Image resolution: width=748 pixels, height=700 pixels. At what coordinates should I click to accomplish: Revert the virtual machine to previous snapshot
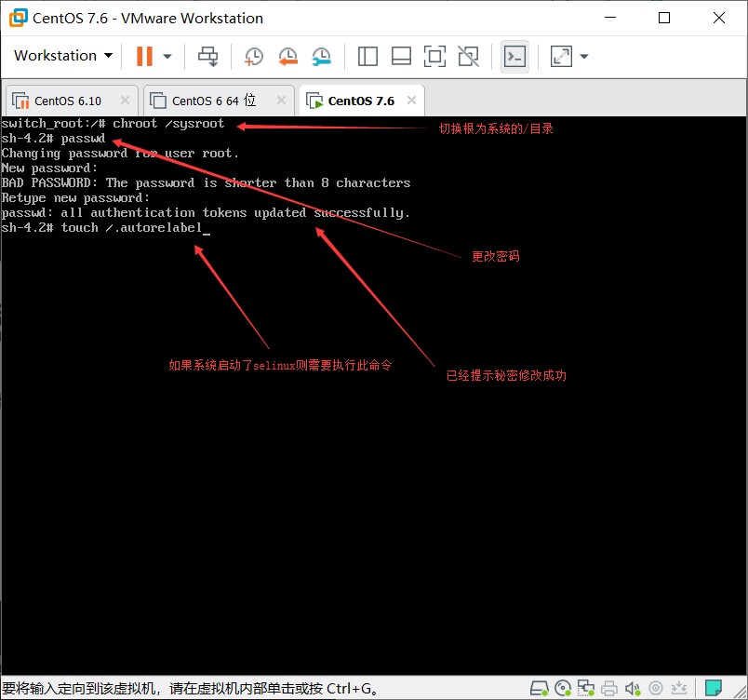(287, 56)
